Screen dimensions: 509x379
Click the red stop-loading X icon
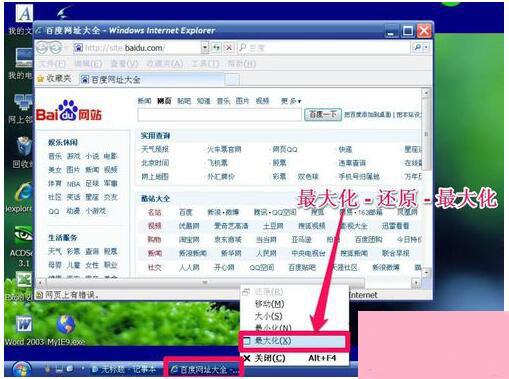point(229,48)
